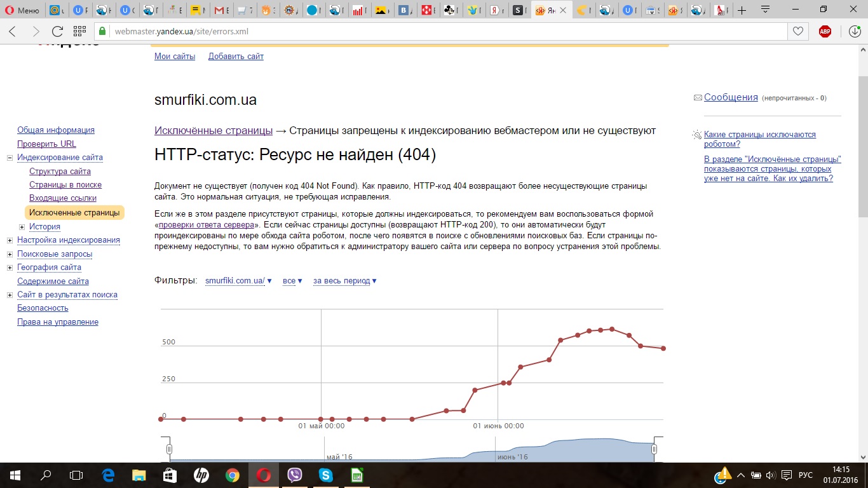Open Opera Speed Dial grid icon
This screenshot has width=868, height=488.
pos(79,31)
